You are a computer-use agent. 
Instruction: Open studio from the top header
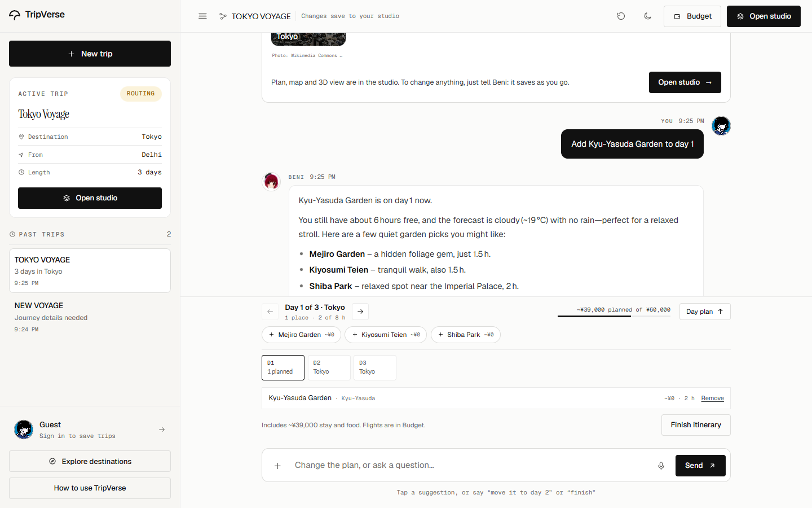(764, 16)
